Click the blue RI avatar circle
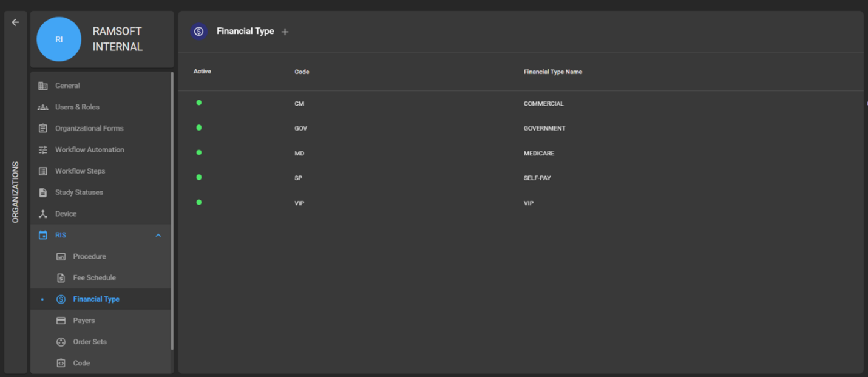868x377 pixels. pyautogui.click(x=59, y=39)
